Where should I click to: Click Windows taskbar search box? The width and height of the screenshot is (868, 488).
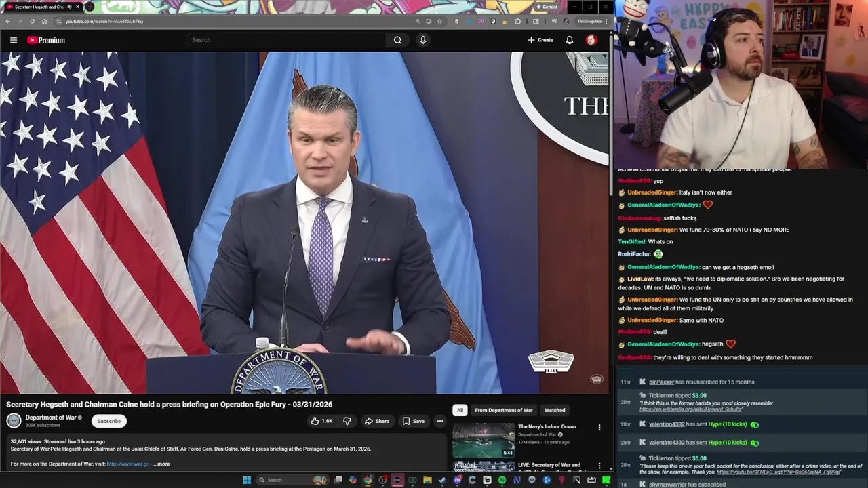(x=292, y=480)
